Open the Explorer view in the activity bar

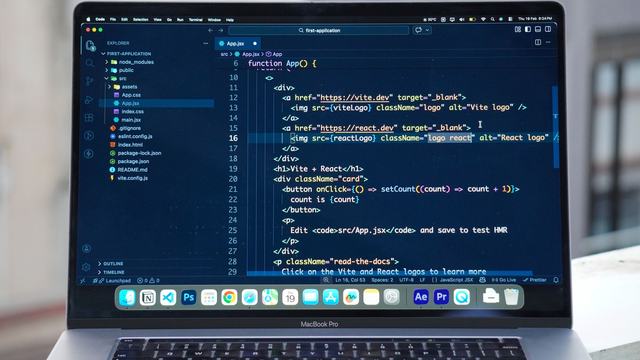click(90, 45)
